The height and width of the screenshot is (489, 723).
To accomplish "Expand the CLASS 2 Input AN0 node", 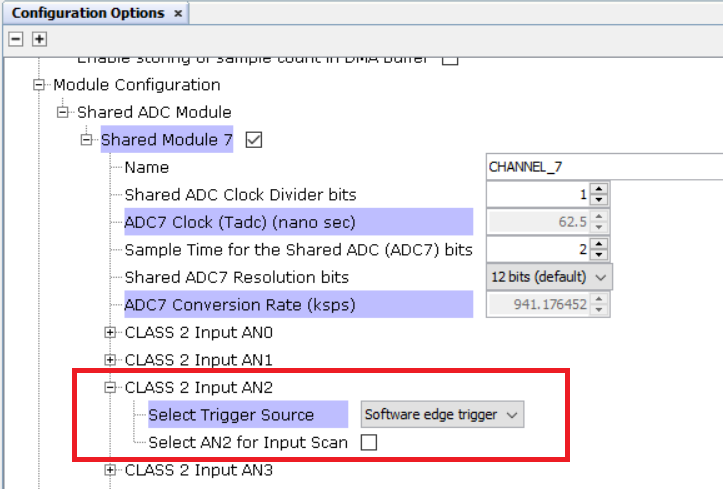I will pos(111,332).
